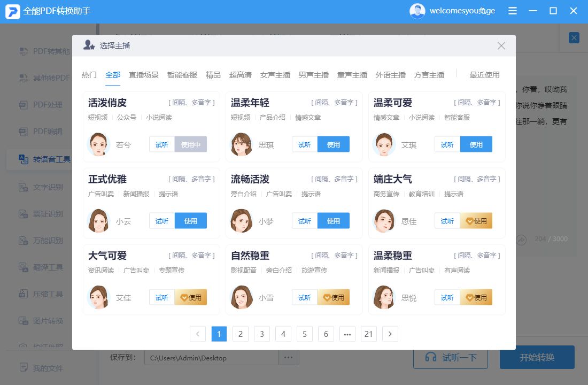Open 翻译工具 in the sidebar
Viewport: 588px width, 385px height.
41,267
